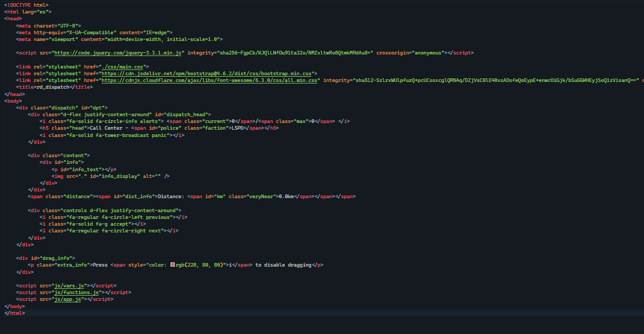644x334 pixels.
Task: Place cursor in the DOCTYPE html line
Action: click(x=26, y=5)
